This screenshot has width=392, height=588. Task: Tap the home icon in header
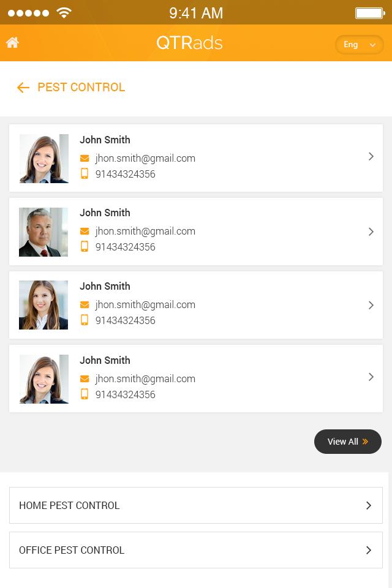pos(12,43)
